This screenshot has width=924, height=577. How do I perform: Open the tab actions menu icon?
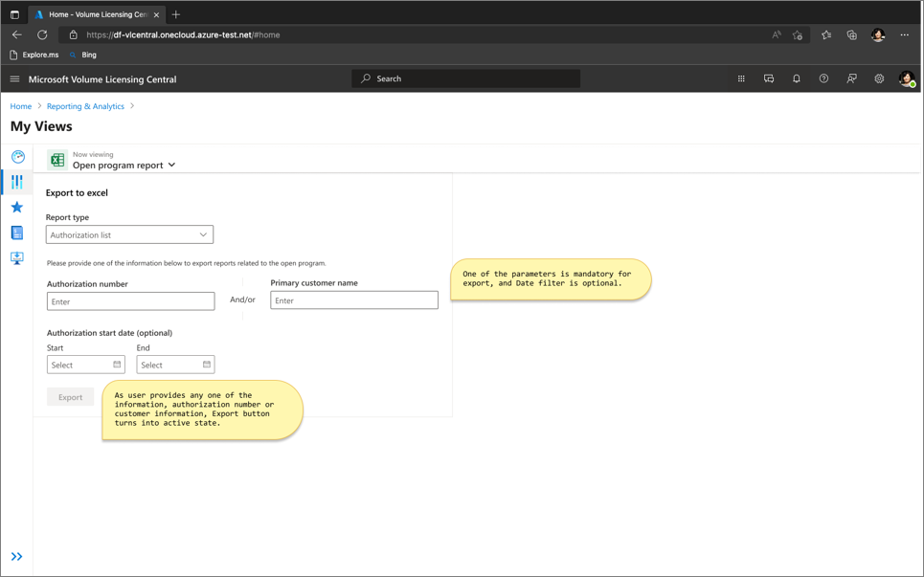(x=14, y=14)
